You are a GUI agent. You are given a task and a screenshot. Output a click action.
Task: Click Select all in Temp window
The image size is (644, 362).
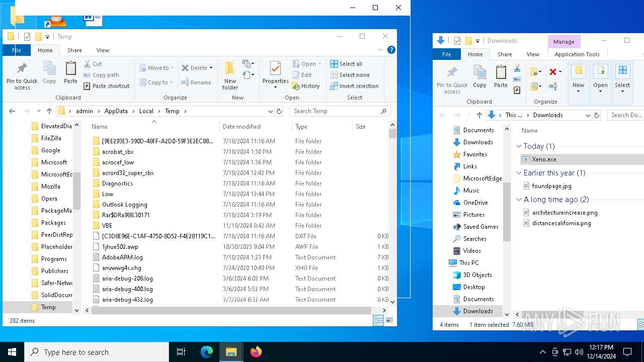[346, 64]
